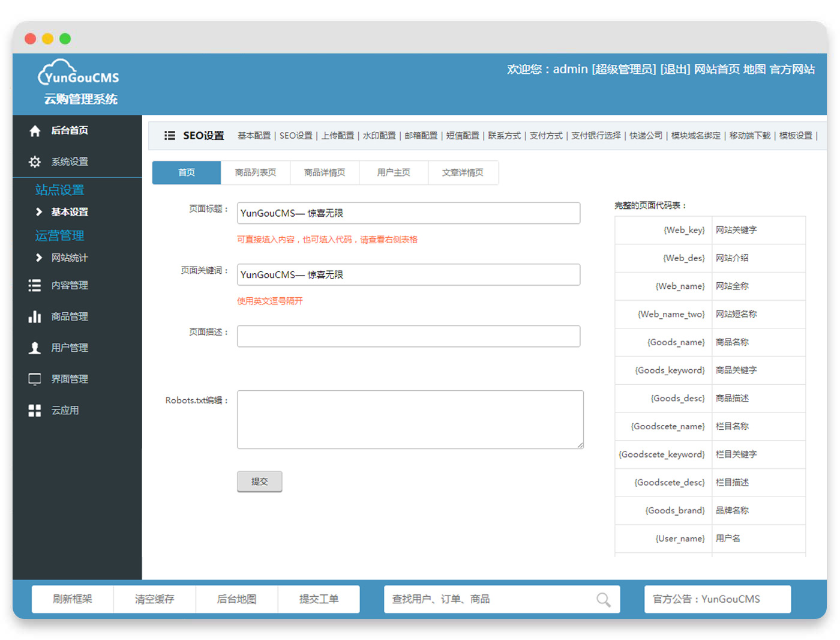Click the gear icon beside 系统设置

35,162
